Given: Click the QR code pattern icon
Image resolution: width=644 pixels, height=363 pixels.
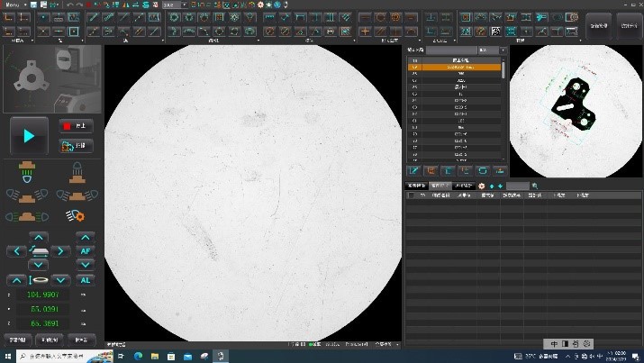Looking at the screenshot, I should click(495, 32).
